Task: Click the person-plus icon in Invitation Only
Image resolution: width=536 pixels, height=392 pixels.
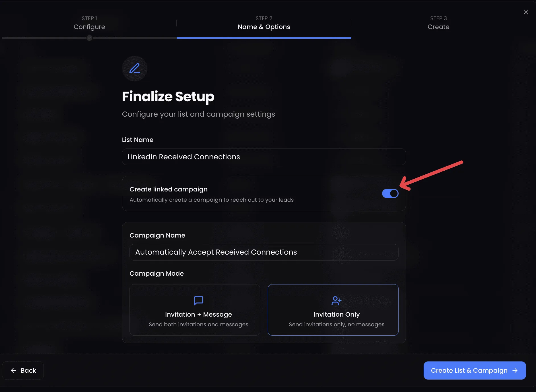Action: click(336, 300)
